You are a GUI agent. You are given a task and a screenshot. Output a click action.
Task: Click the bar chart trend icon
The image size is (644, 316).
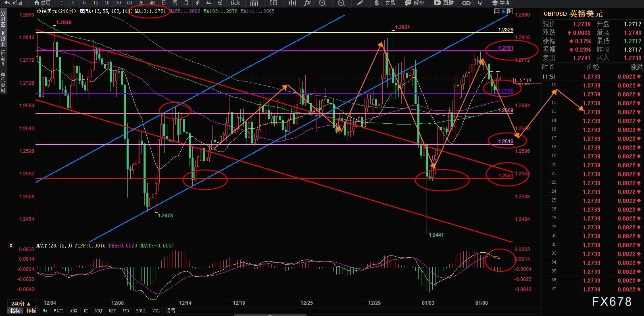pos(254,3)
